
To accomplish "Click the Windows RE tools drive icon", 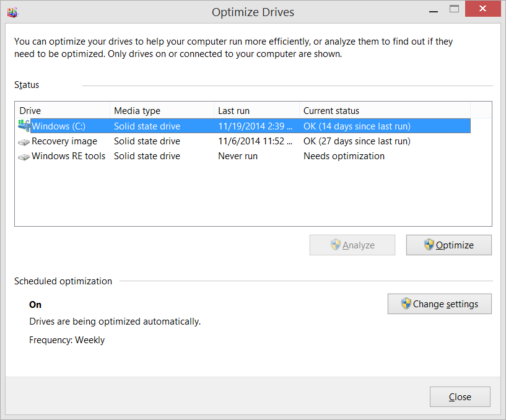I will pos(24,156).
